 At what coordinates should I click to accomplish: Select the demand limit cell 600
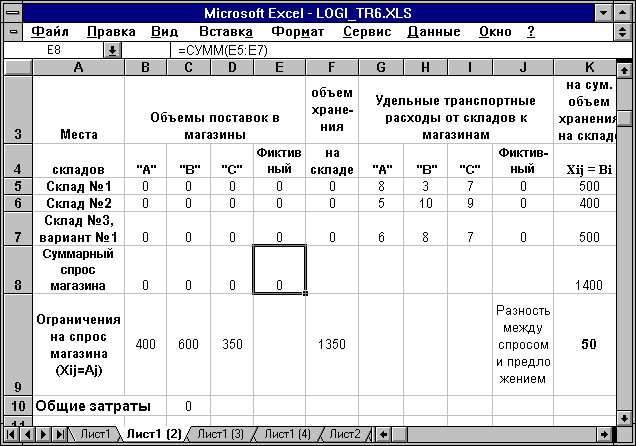[x=189, y=345]
